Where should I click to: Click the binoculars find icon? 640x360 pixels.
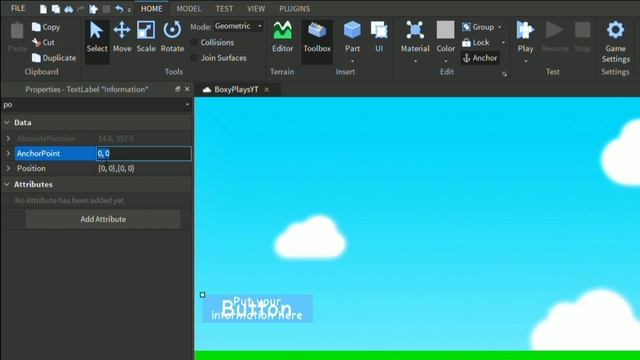point(69,9)
